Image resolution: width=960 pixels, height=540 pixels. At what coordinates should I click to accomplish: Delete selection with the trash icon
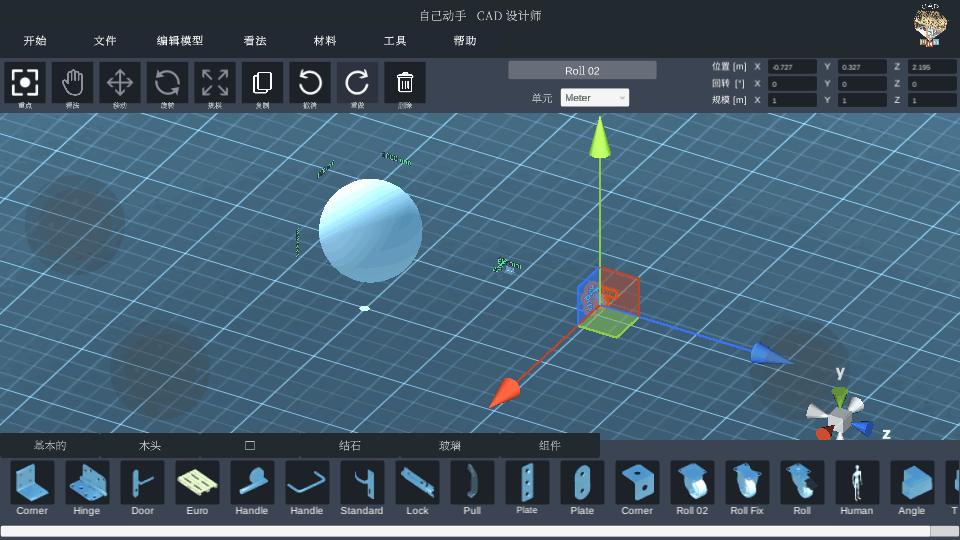[405, 82]
